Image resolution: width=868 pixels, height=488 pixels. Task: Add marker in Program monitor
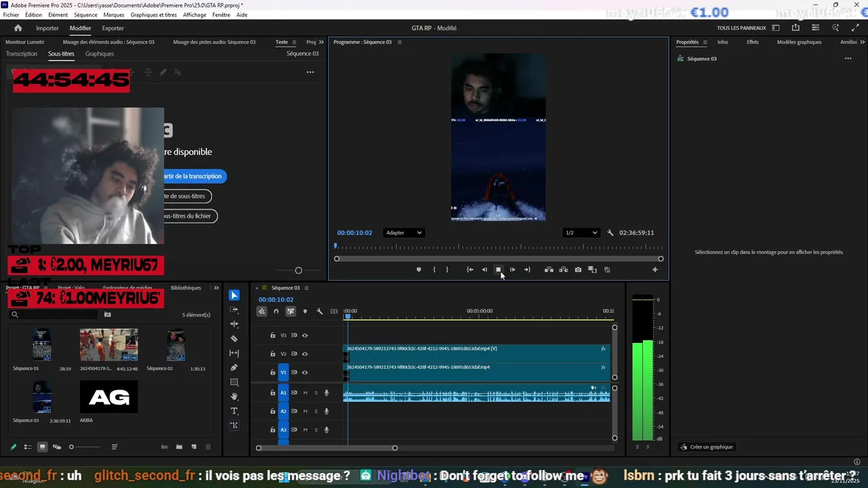418,270
